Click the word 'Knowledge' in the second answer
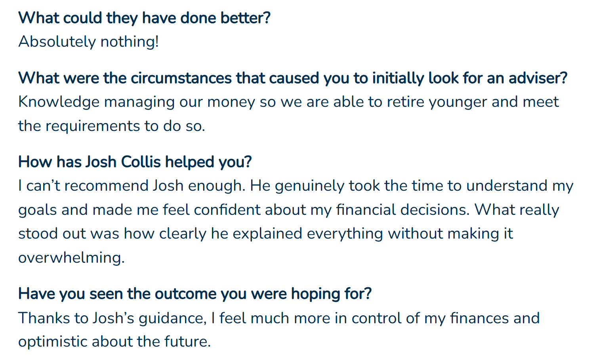 tap(59, 102)
